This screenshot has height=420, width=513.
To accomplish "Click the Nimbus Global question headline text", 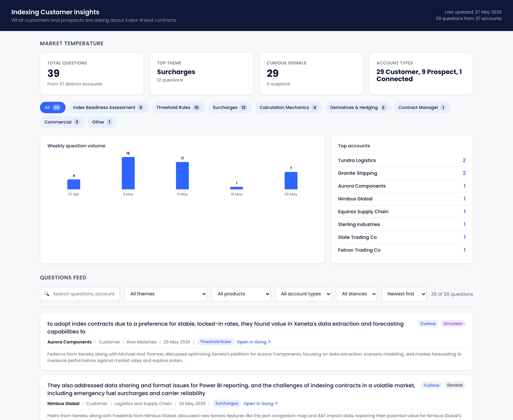I will 231,389.
